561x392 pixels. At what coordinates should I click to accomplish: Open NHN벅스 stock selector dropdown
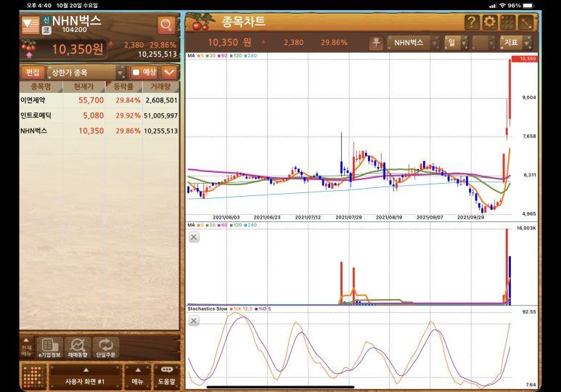pos(414,43)
